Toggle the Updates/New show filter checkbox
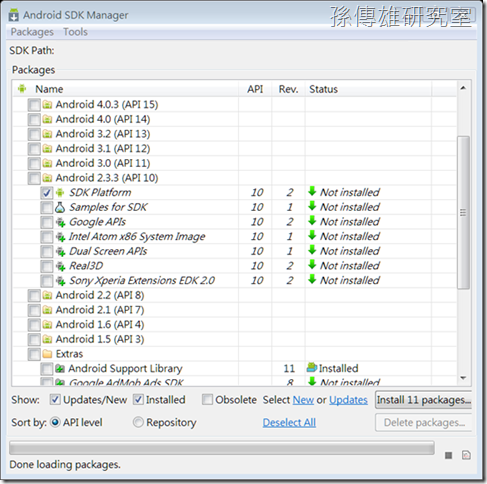Screen dimensions: 487x484 click(55, 399)
